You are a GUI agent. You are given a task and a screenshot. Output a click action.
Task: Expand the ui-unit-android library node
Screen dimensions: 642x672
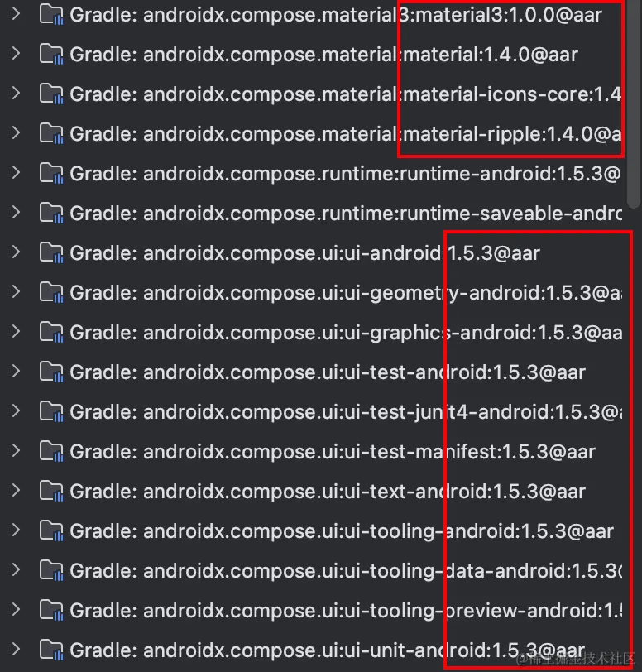(16, 650)
